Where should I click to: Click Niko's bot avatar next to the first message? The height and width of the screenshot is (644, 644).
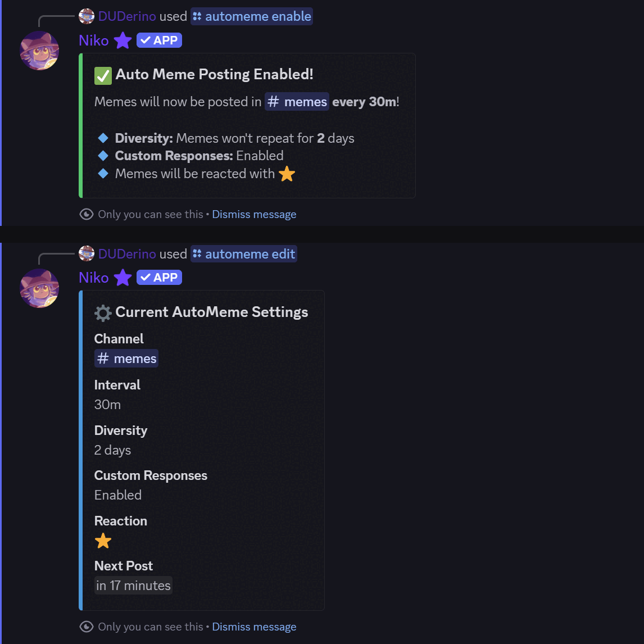coord(39,51)
